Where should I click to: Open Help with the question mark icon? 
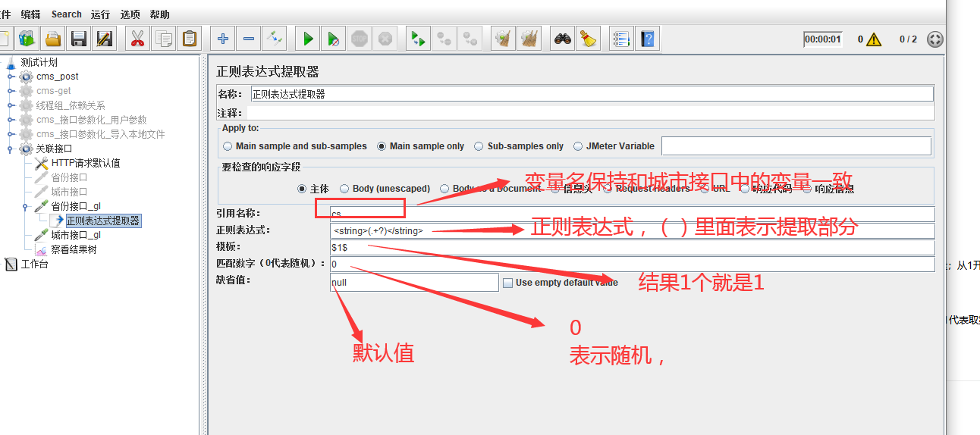(x=647, y=39)
